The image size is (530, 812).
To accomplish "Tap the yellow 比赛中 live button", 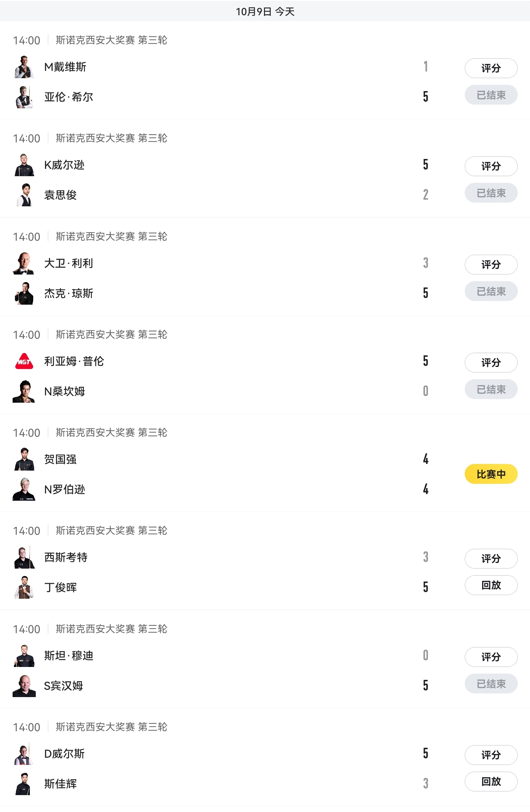I will pos(491,474).
